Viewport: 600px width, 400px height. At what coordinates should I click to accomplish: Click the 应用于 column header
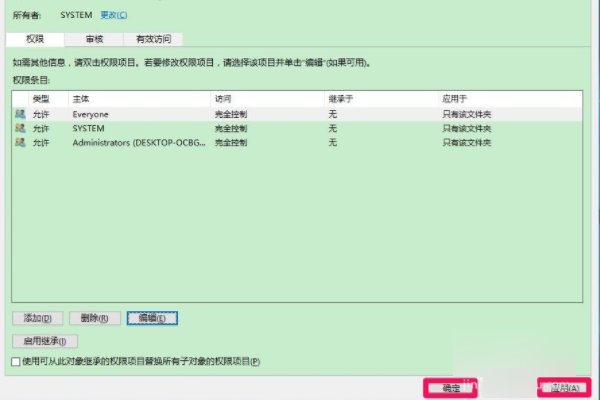(x=510, y=99)
